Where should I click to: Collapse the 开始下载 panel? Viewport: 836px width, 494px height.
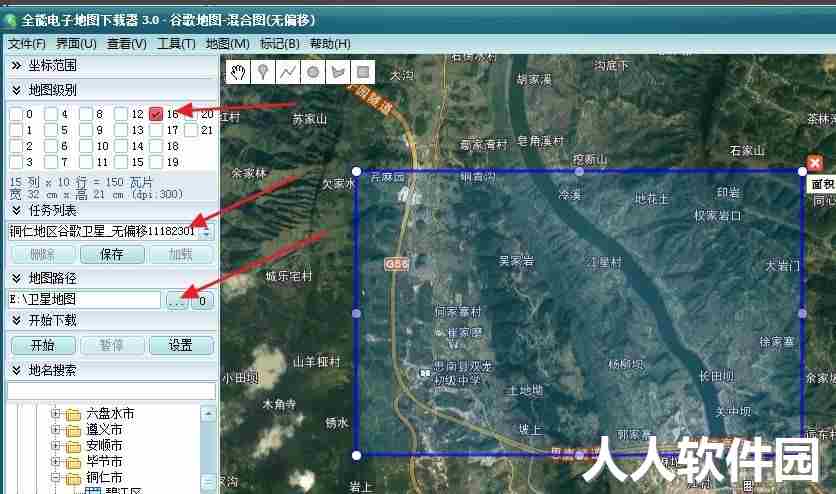pyautogui.click(x=17, y=320)
